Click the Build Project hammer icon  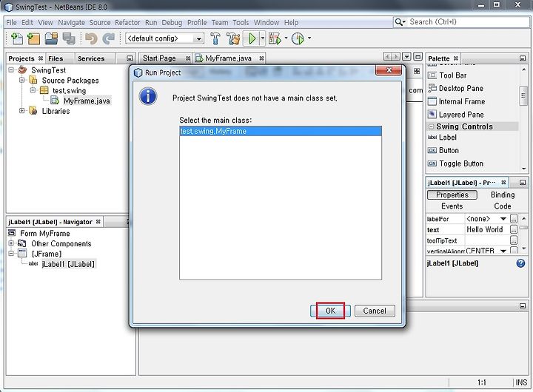tap(215, 38)
